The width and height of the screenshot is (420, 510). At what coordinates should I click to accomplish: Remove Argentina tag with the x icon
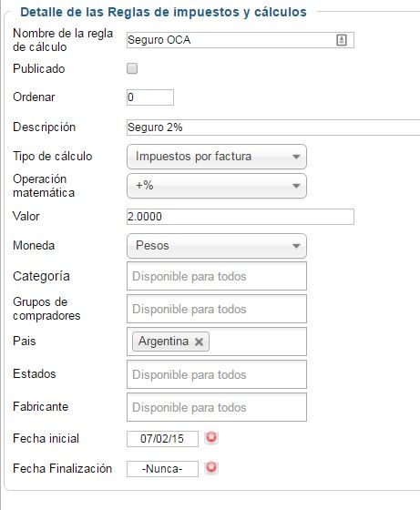[x=199, y=342]
